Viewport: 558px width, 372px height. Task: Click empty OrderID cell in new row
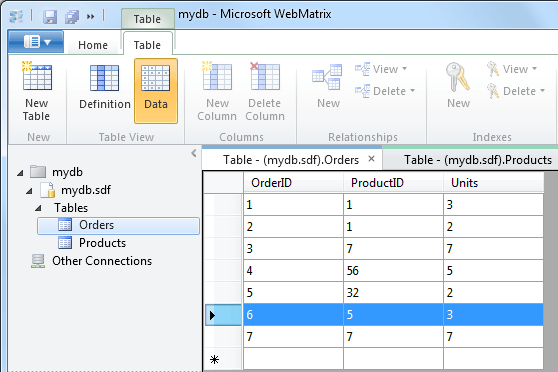[x=293, y=360]
